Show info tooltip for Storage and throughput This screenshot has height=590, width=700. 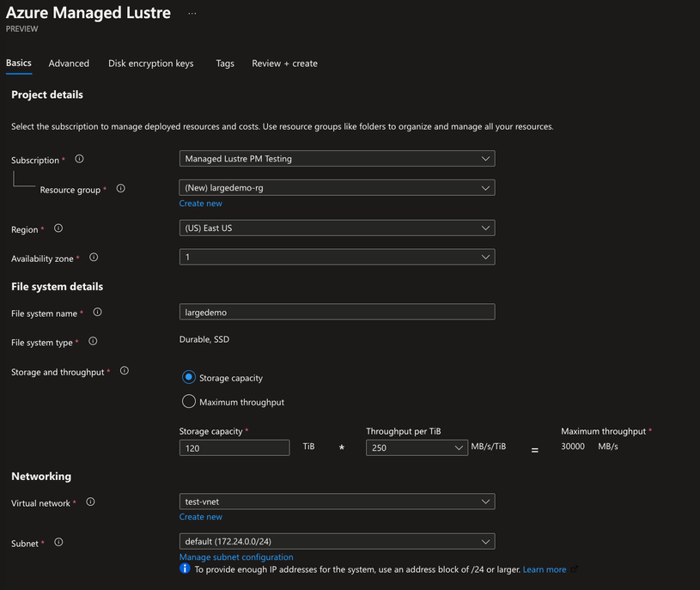point(125,371)
